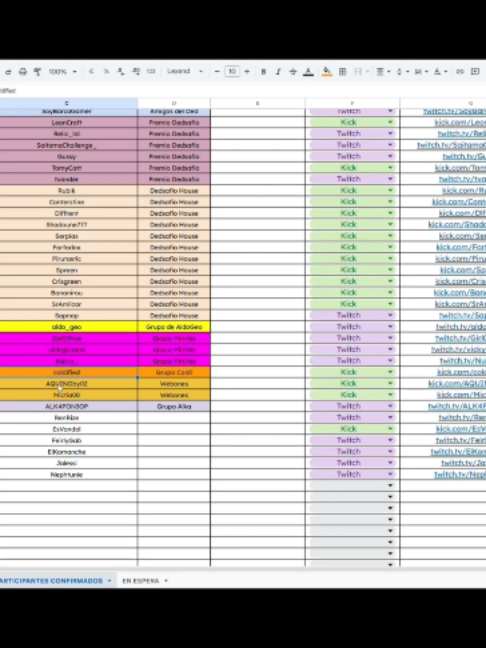Open the text color picker
Viewport: 486px width, 648px height.
(308, 72)
